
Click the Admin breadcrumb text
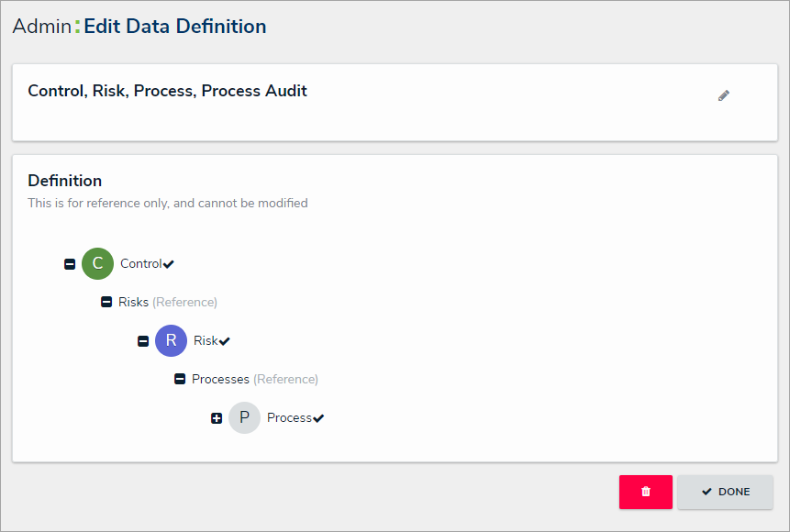41,27
